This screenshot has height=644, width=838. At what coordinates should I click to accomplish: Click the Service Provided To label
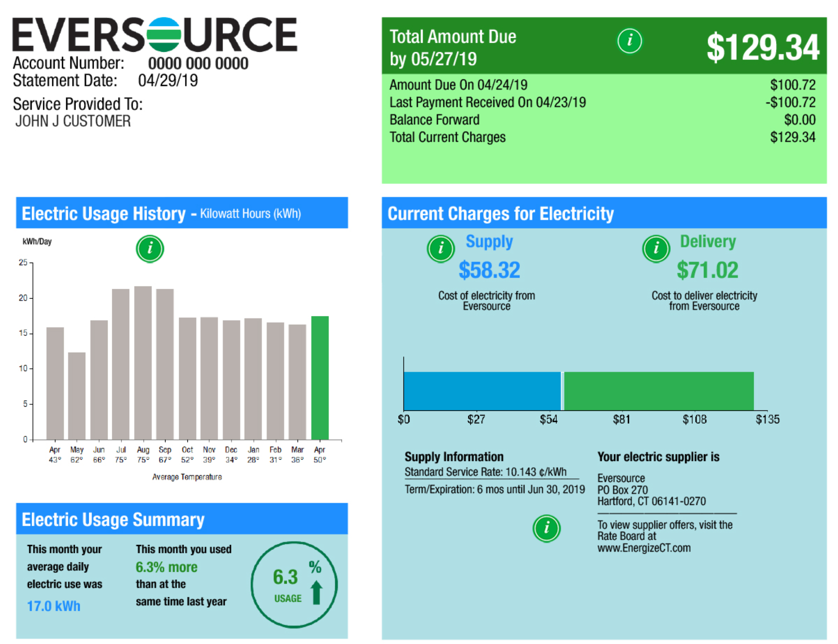coord(78,104)
